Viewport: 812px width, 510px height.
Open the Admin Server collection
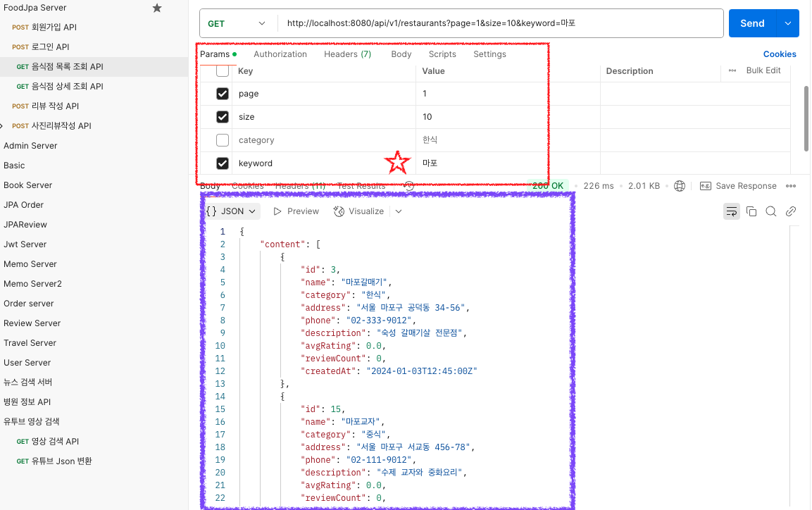30,146
